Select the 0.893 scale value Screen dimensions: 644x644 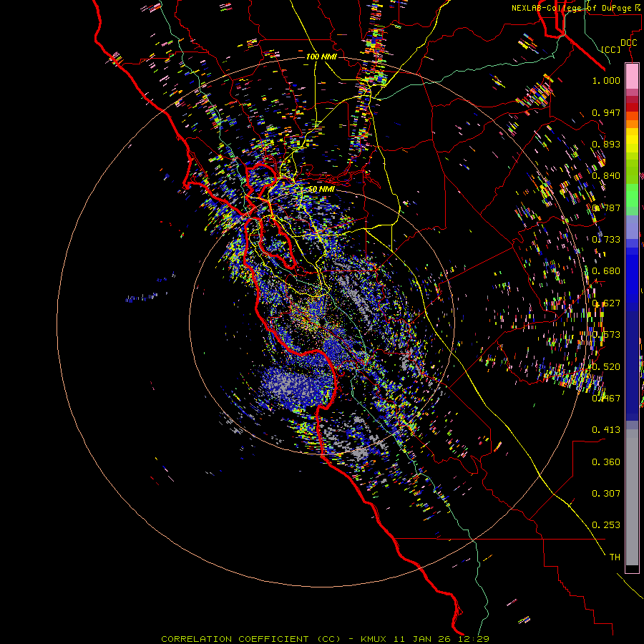(x=606, y=144)
